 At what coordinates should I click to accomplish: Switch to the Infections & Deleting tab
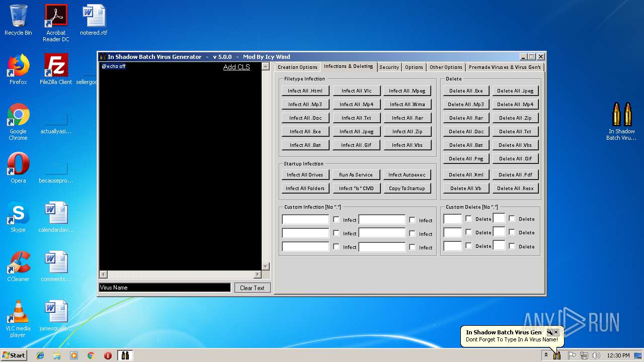[348, 66]
